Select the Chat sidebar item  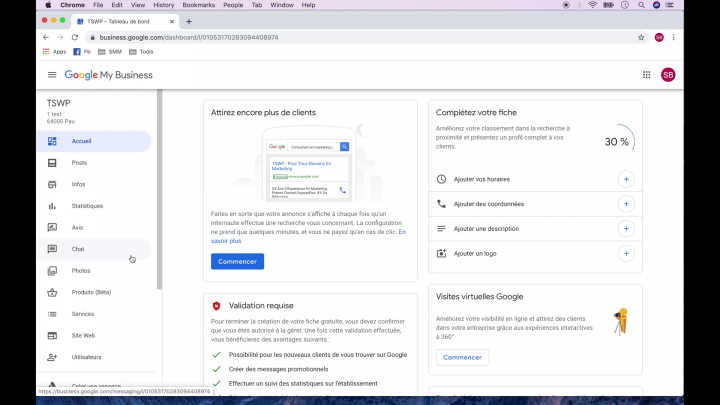[x=78, y=249]
